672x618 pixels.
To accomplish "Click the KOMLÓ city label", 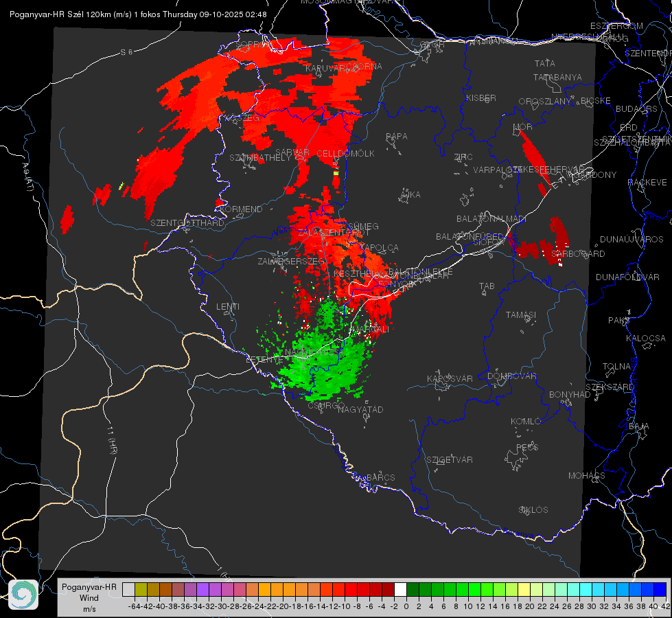I will click(x=526, y=422).
